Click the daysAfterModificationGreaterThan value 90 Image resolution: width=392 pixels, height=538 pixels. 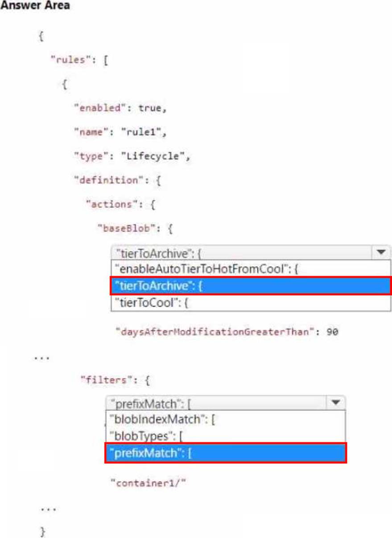[x=332, y=332]
